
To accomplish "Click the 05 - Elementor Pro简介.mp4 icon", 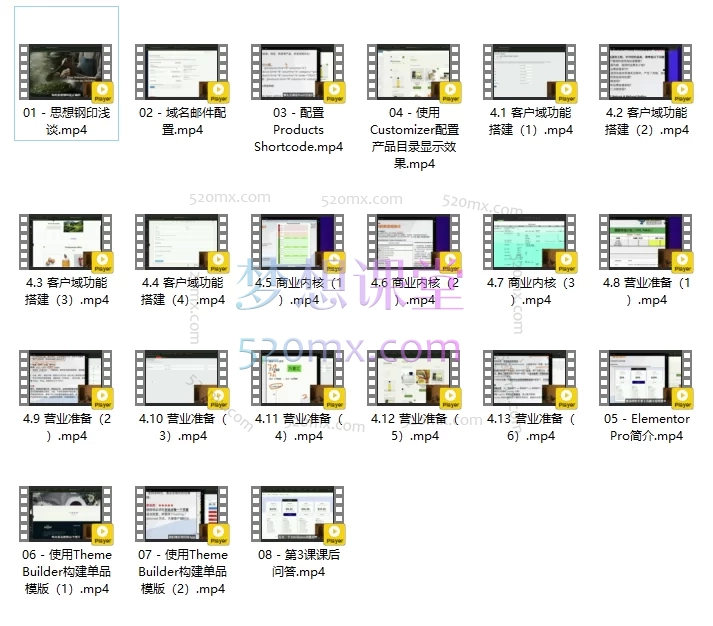I will 646,379.
